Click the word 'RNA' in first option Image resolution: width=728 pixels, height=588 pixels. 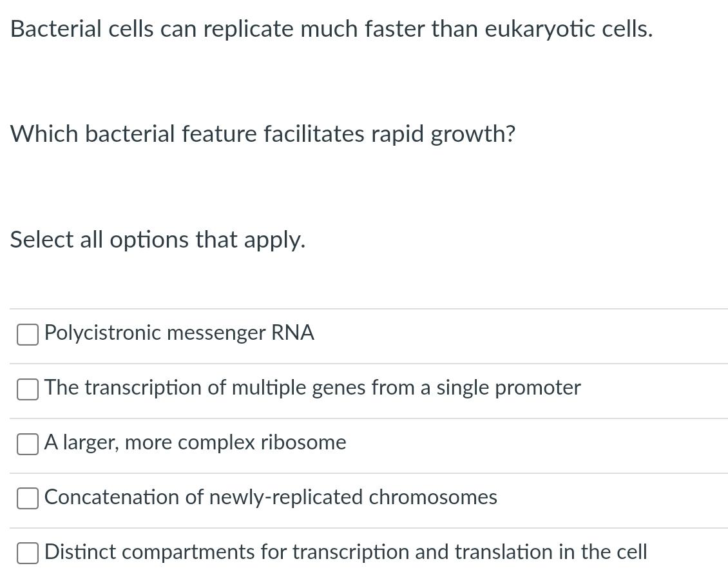click(x=292, y=333)
